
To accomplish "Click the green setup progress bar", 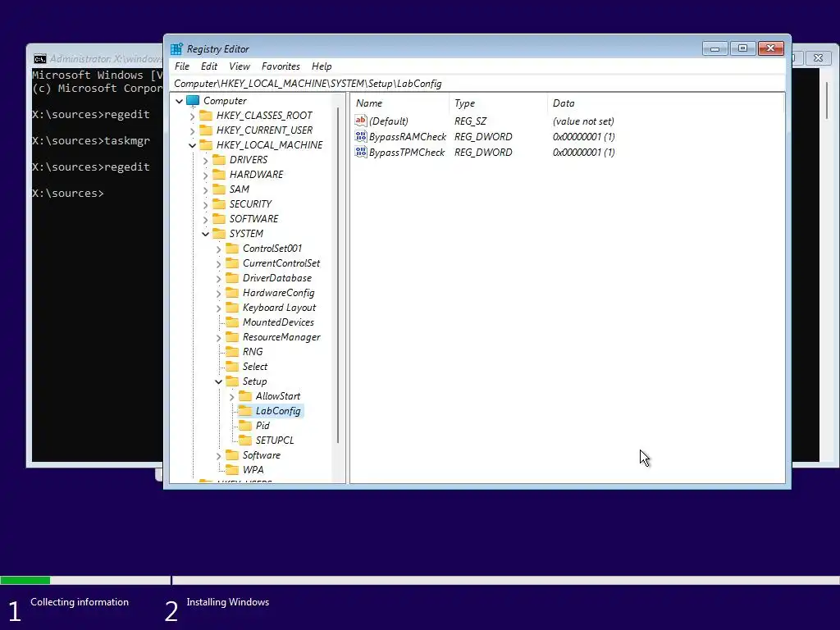I will pyautogui.click(x=25, y=580).
